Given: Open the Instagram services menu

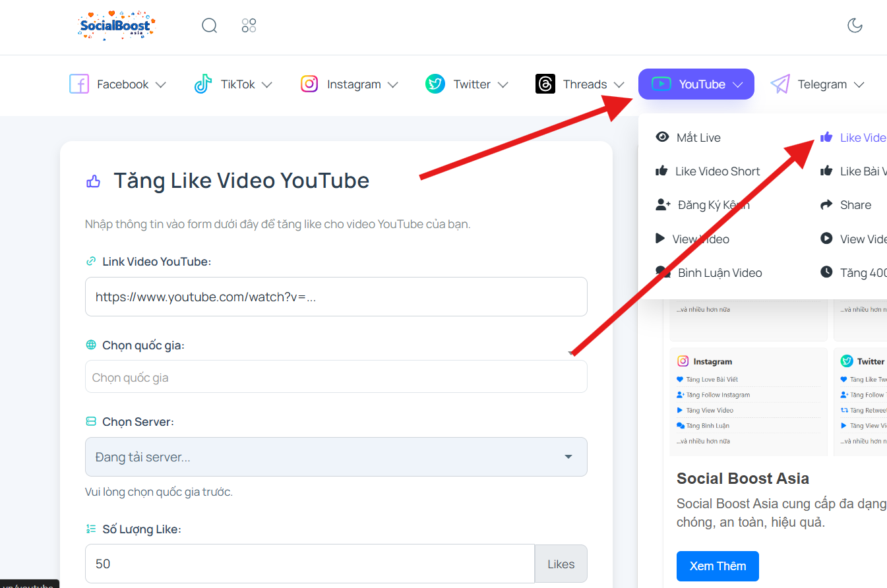Looking at the screenshot, I should tap(350, 84).
